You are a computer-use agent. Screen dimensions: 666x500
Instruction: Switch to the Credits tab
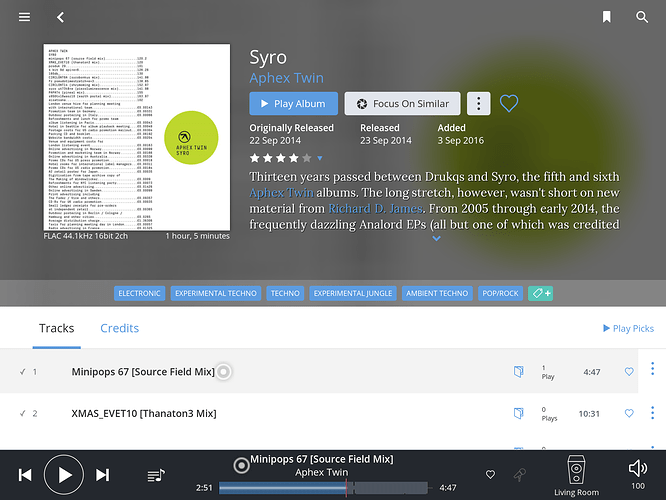pos(119,328)
